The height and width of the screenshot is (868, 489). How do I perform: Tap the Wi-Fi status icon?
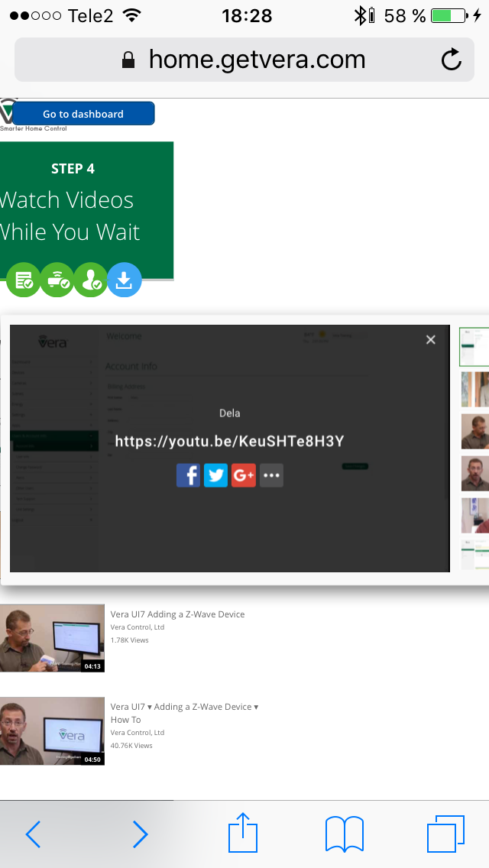(x=132, y=15)
